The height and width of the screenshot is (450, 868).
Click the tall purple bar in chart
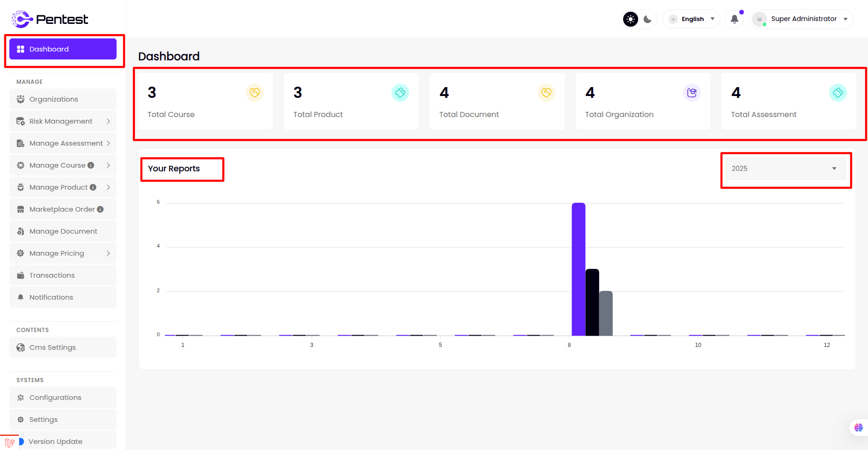(578, 269)
